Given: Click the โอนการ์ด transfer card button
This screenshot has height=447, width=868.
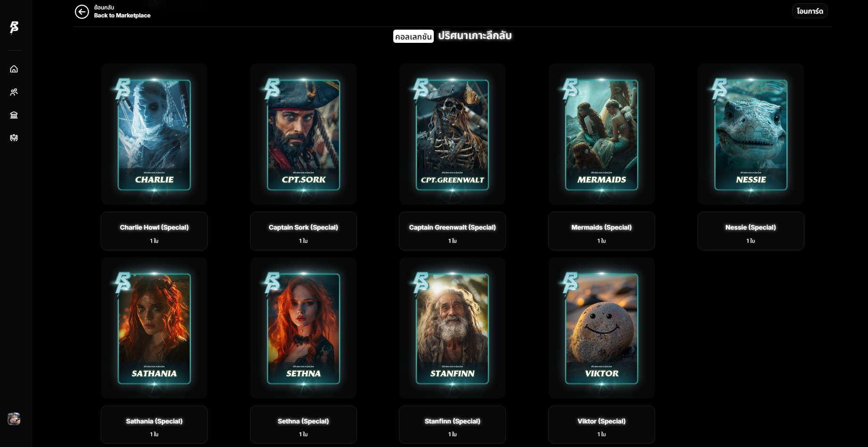Looking at the screenshot, I should 810,11.
